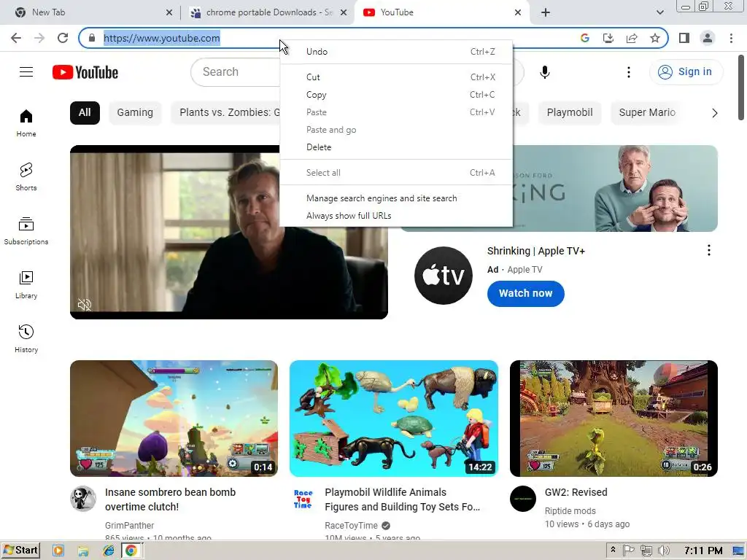
Task: Open Shrinking | Apple TV+ ad title
Action: (536, 251)
